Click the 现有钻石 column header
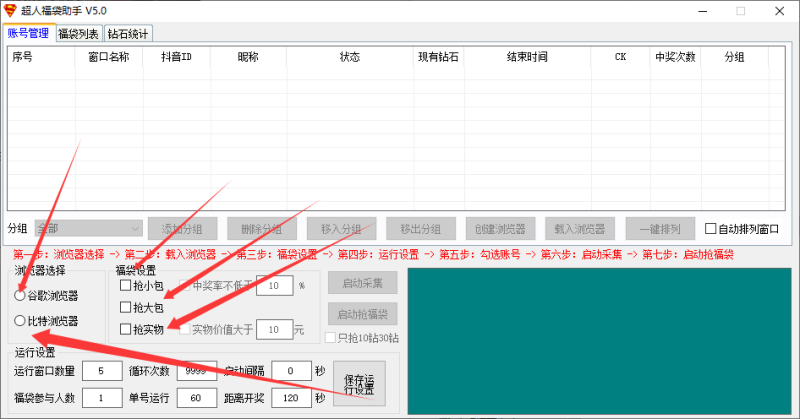The height and width of the screenshot is (419, 800). point(438,57)
